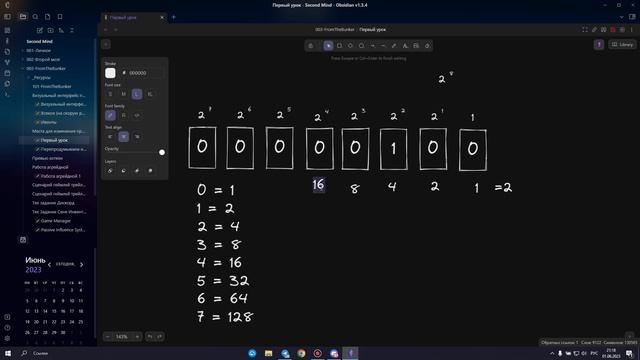Open a new tab with plus
Viewport: 640px width, 360px height.
(174, 17)
